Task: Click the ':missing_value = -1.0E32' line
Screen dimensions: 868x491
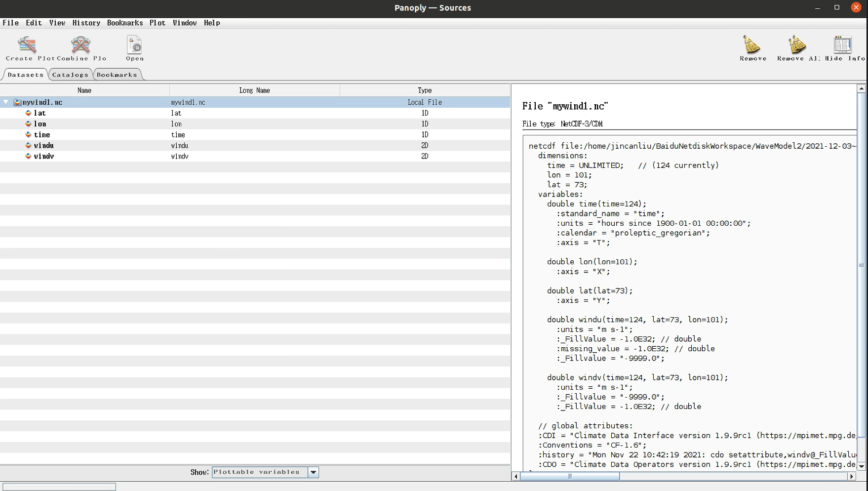Action: pyautogui.click(x=635, y=349)
